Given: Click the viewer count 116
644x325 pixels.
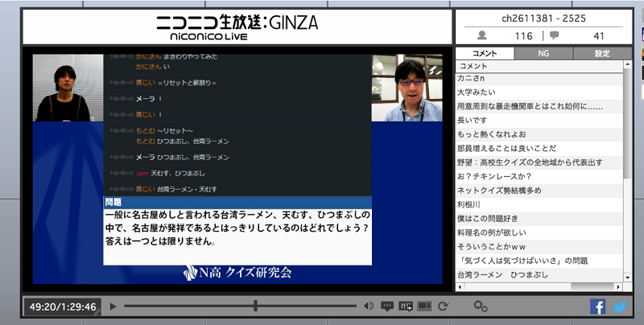Looking at the screenshot, I should pyautogui.click(x=524, y=36).
